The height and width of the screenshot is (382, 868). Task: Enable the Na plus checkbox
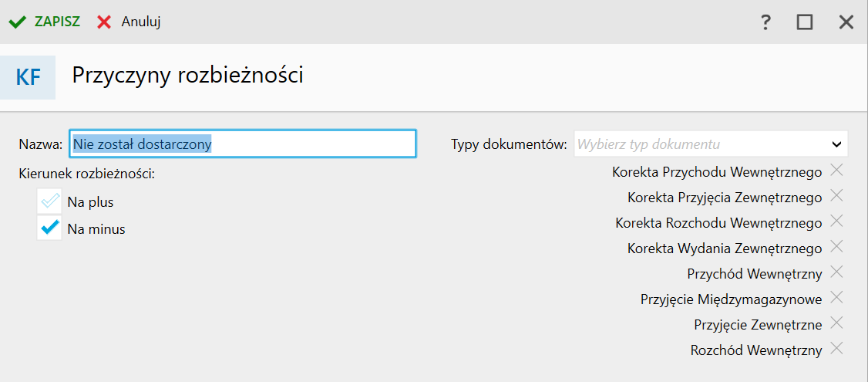(x=49, y=201)
